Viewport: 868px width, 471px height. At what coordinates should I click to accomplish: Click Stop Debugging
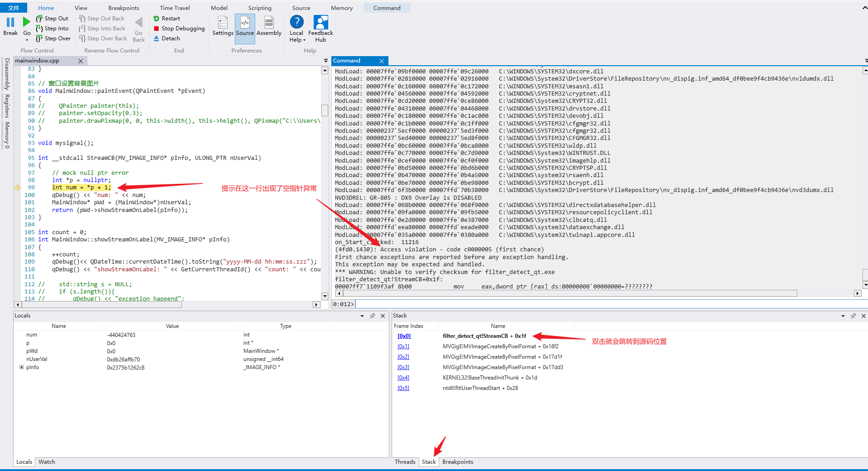179,29
